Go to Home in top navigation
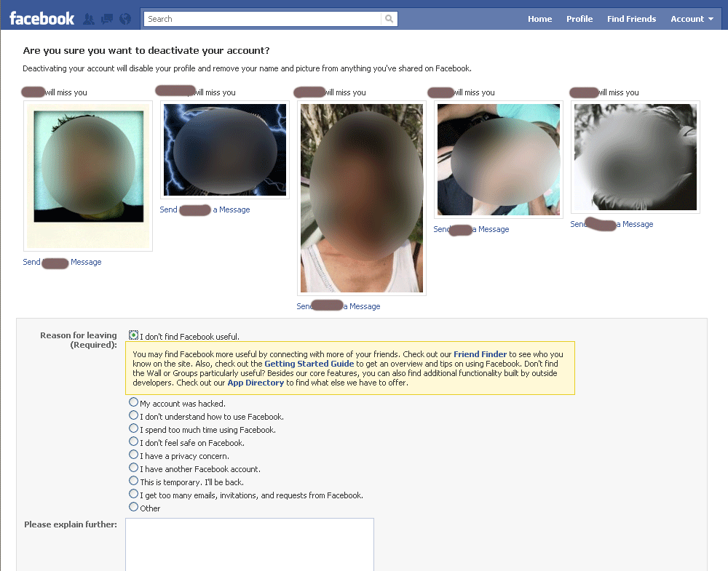Screen dimensions: 728x571 pyautogui.click(x=539, y=19)
